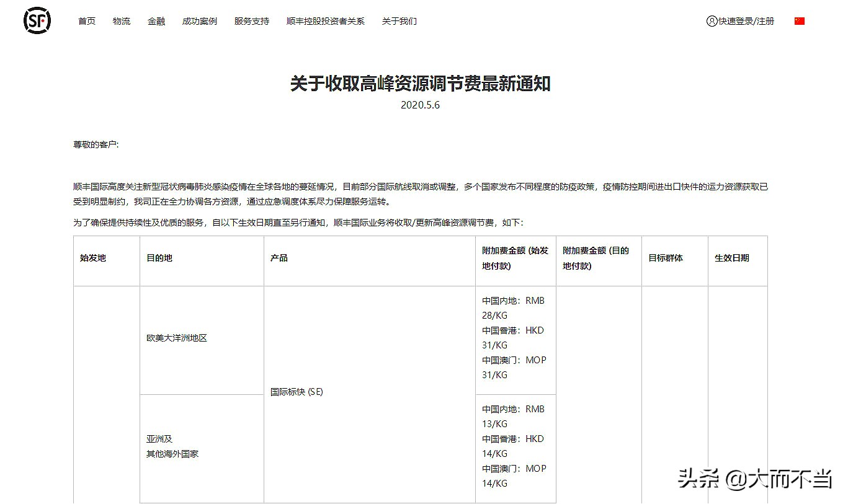Open the 成功案例 menu item

(x=200, y=21)
